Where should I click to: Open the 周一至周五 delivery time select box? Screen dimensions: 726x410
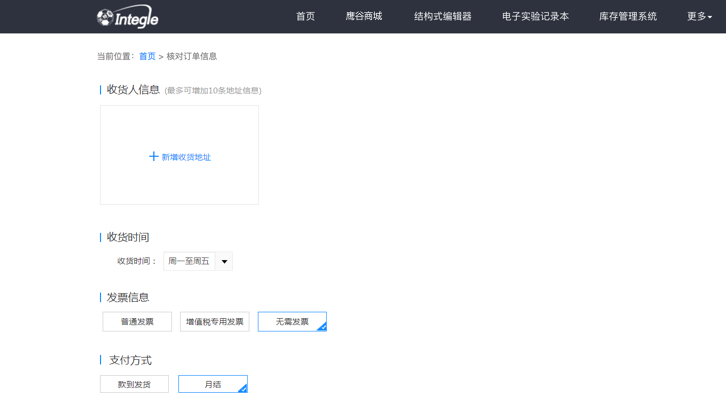coord(189,262)
